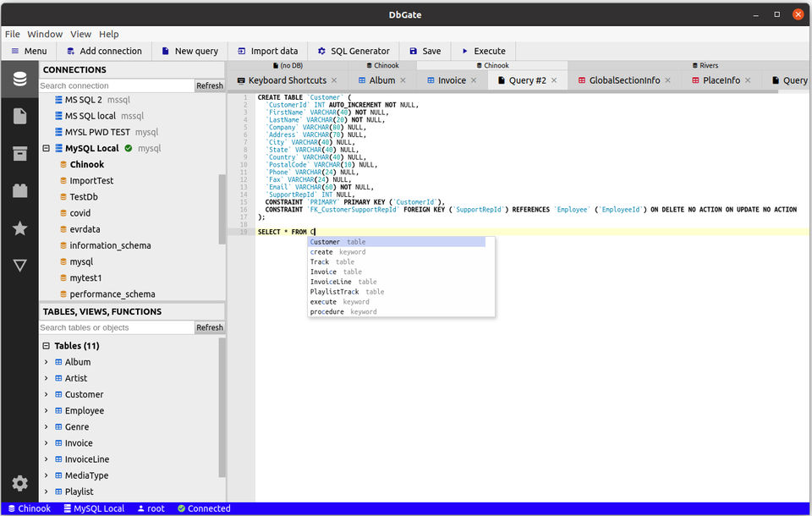Open the Window menu
Viewport: 812px width, 516px height.
click(45, 34)
